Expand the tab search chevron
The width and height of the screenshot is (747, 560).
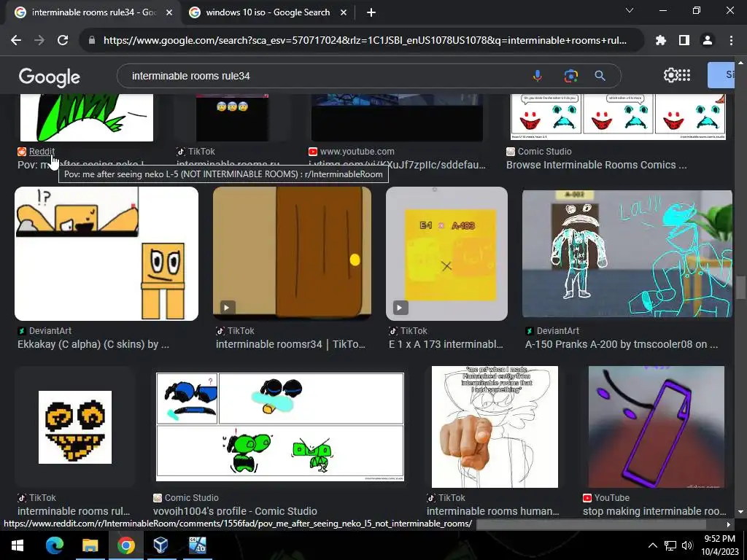pos(630,10)
